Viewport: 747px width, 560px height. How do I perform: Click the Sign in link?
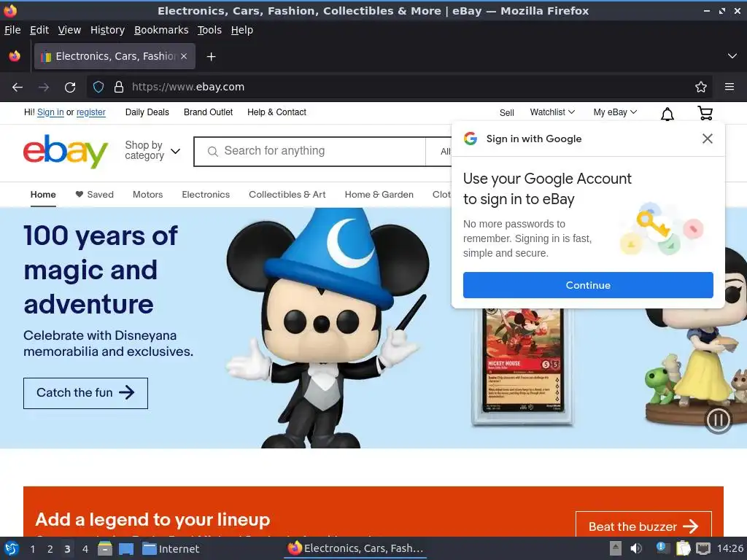[50, 112]
